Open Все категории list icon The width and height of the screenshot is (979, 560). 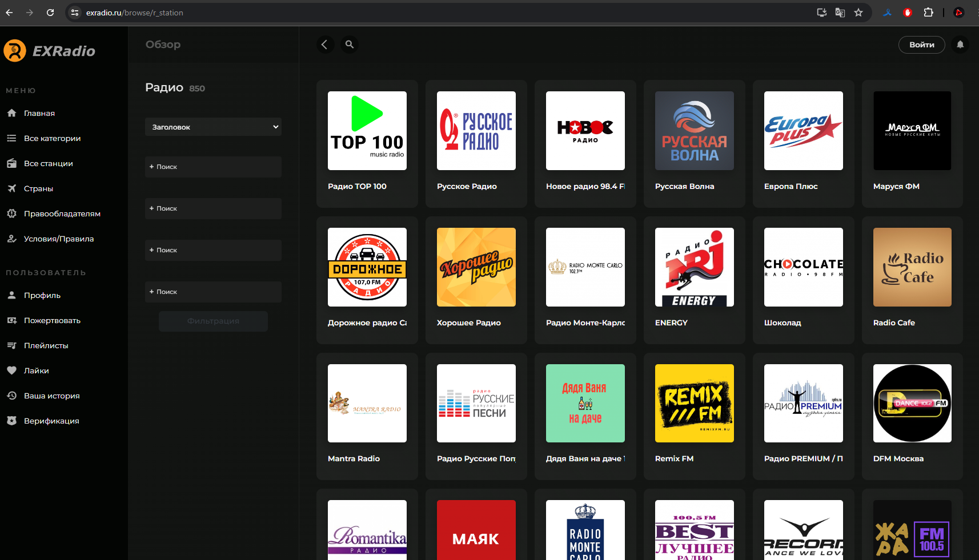11,138
